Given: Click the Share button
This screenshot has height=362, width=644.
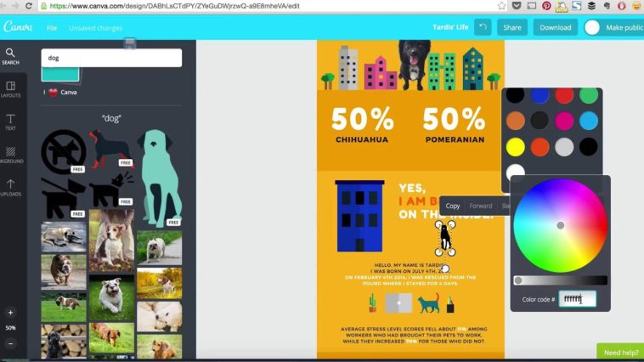Looking at the screenshot, I should [512, 27].
